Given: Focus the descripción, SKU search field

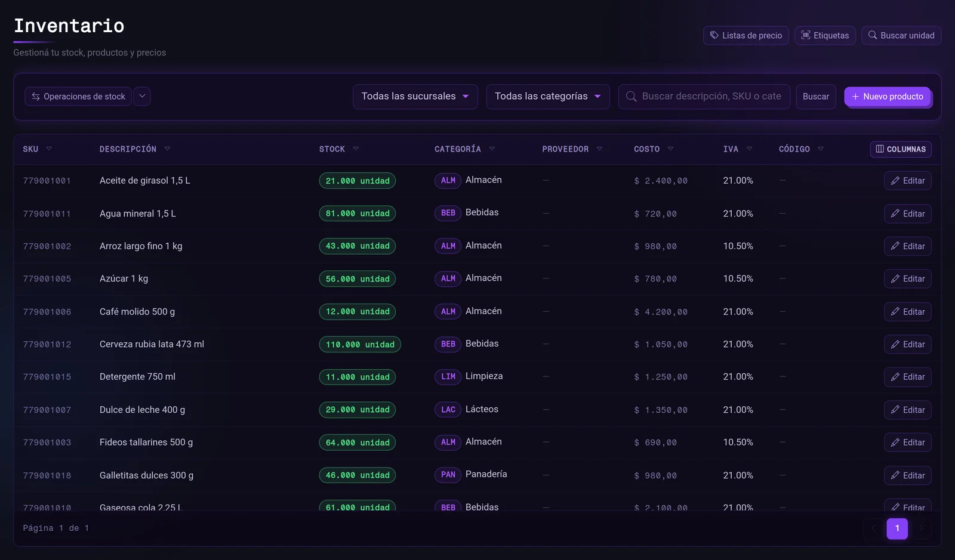Looking at the screenshot, I should tap(704, 97).
